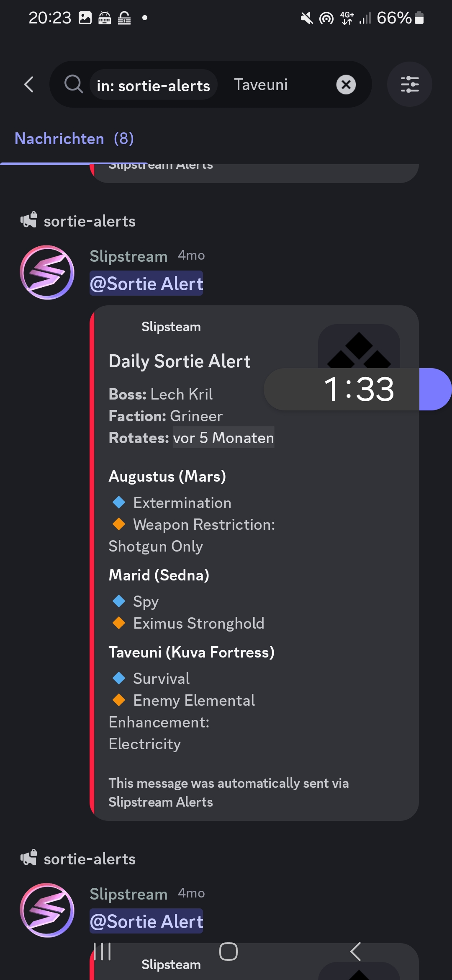
Task: Tap the purple 1:33 timer pill
Action: point(434,389)
